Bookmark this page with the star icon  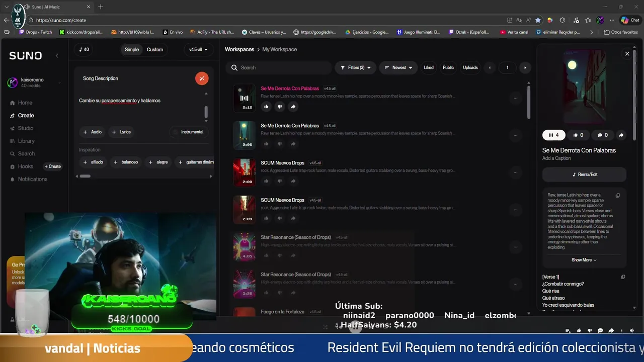(538, 20)
